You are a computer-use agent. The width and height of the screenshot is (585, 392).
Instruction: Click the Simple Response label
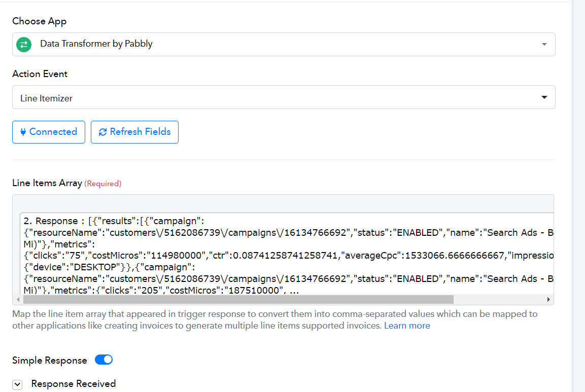[50, 360]
